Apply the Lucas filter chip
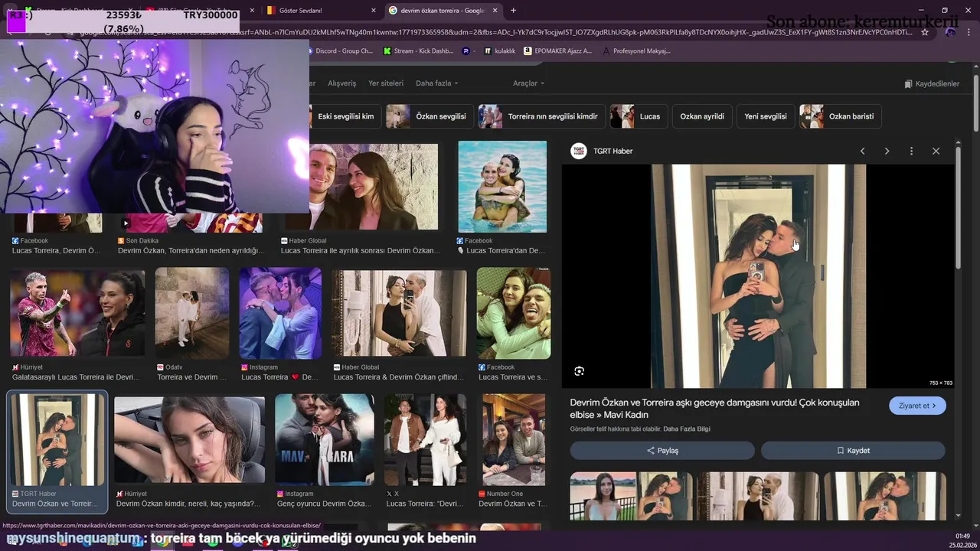 [x=638, y=116]
